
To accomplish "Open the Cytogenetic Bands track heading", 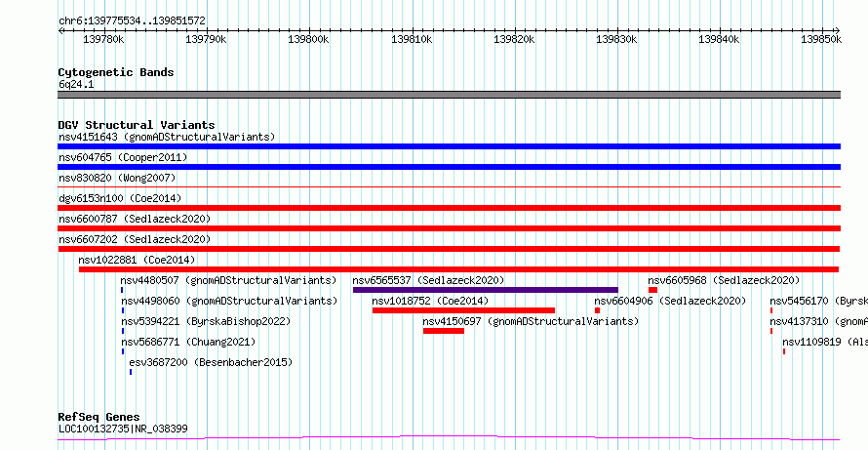I will 116,72.
